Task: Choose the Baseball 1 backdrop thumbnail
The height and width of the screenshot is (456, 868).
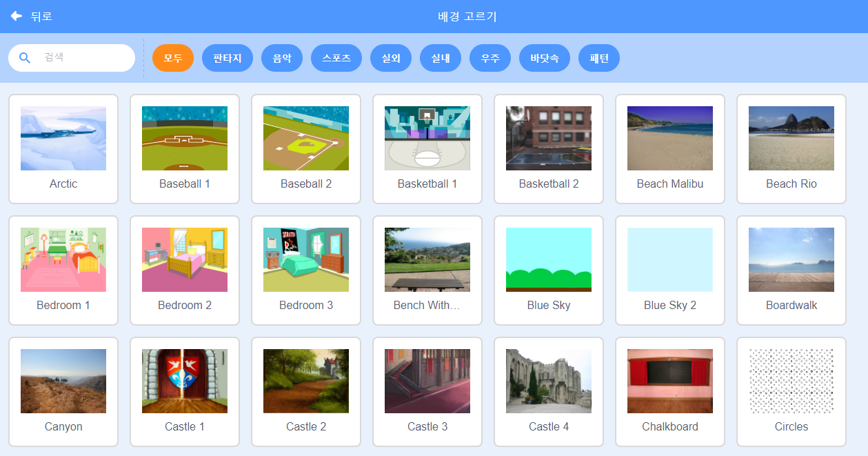Action: 185,138
